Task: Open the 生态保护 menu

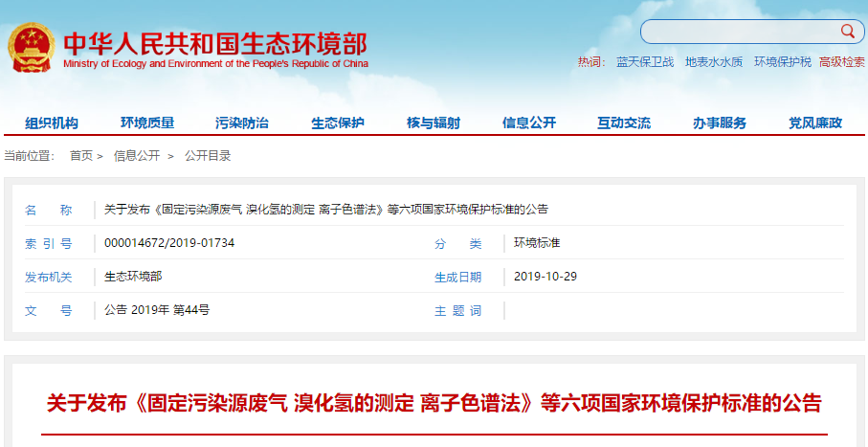Action: pos(338,123)
